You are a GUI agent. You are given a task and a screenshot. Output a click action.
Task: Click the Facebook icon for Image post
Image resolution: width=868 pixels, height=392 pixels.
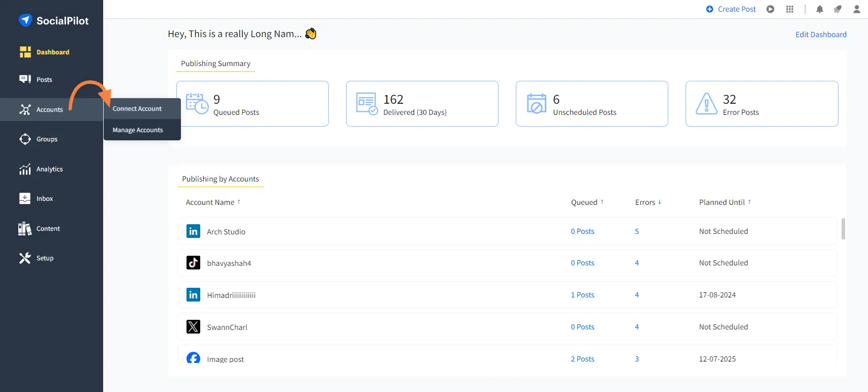[x=193, y=357]
